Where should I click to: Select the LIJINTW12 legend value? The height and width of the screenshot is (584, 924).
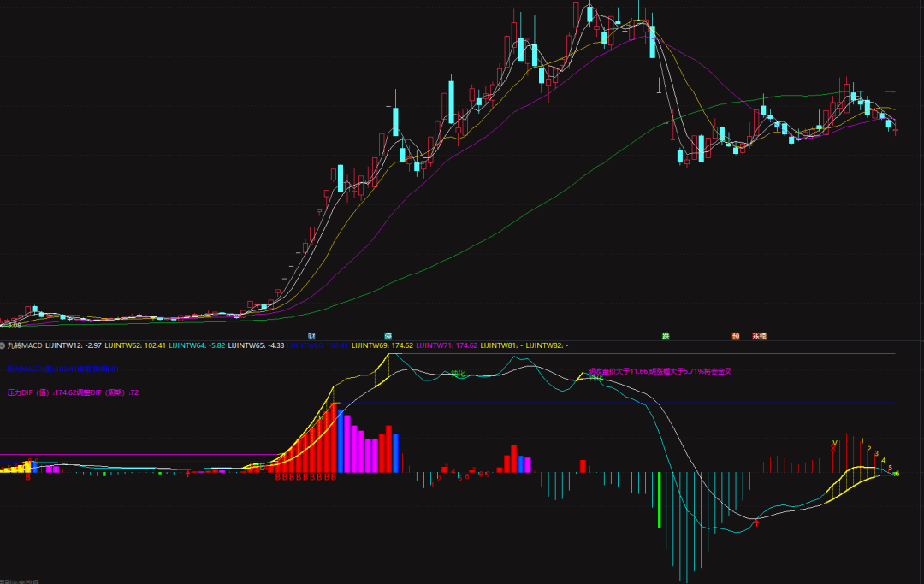pos(74,345)
